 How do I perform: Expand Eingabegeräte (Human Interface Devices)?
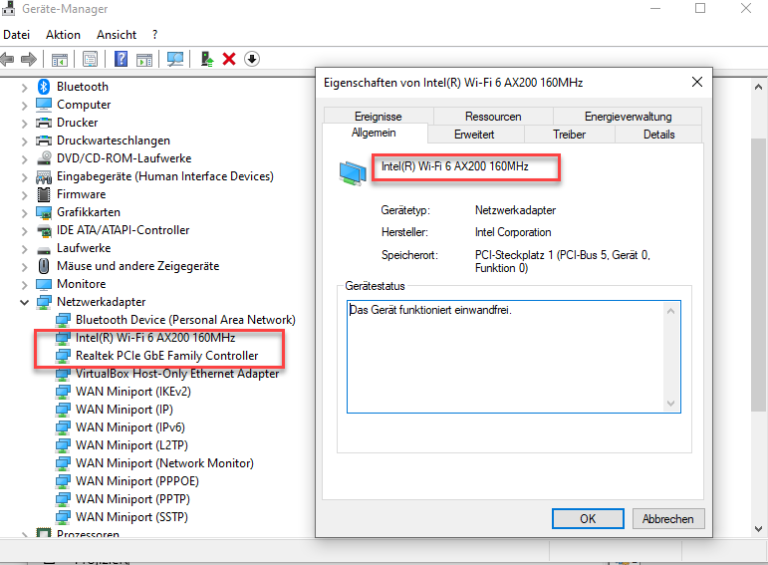point(24,177)
